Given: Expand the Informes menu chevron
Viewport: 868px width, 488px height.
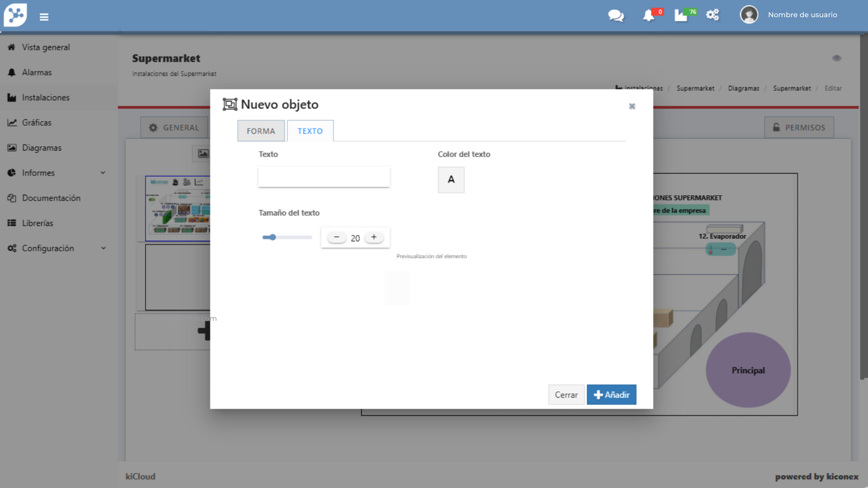Looking at the screenshot, I should point(103,173).
